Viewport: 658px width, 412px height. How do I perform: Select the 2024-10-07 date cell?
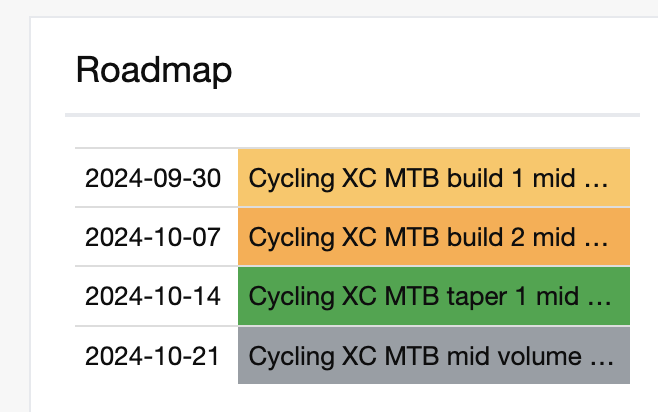[x=153, y=237]
